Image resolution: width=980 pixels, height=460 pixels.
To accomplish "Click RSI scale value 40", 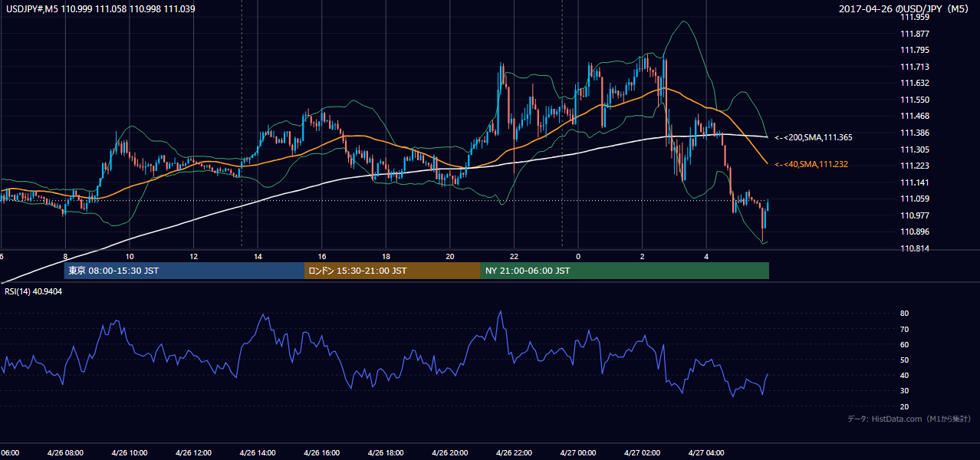I will click(x=904, y=376).
